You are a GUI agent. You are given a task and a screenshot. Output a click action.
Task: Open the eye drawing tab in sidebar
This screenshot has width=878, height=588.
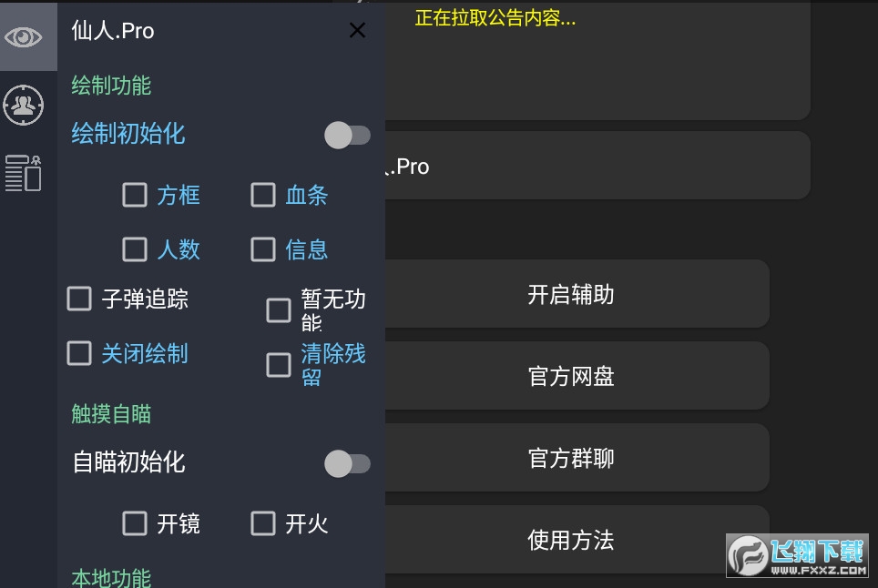click(23, 37)
